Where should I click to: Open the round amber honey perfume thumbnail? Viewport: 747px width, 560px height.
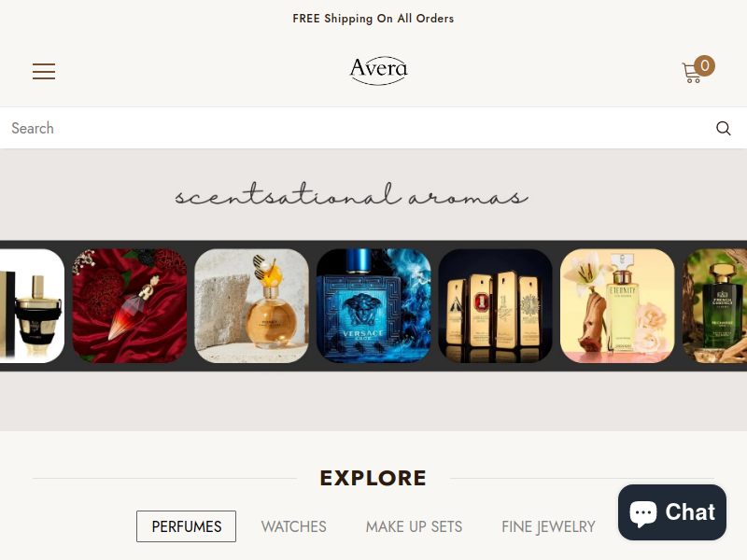[251, 306]
